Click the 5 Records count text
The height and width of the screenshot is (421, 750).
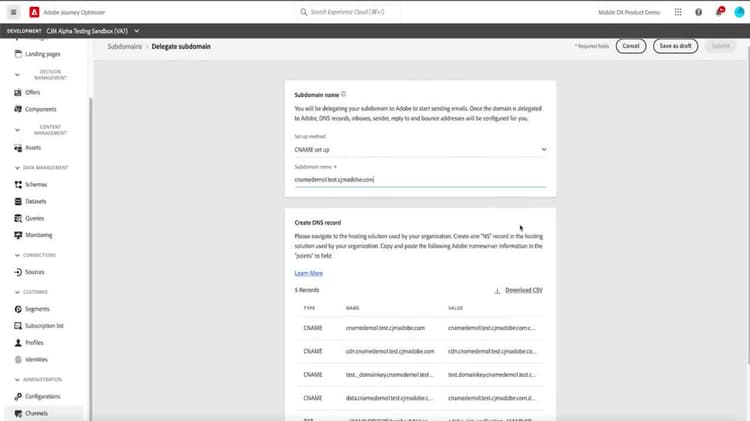point(307,290)
